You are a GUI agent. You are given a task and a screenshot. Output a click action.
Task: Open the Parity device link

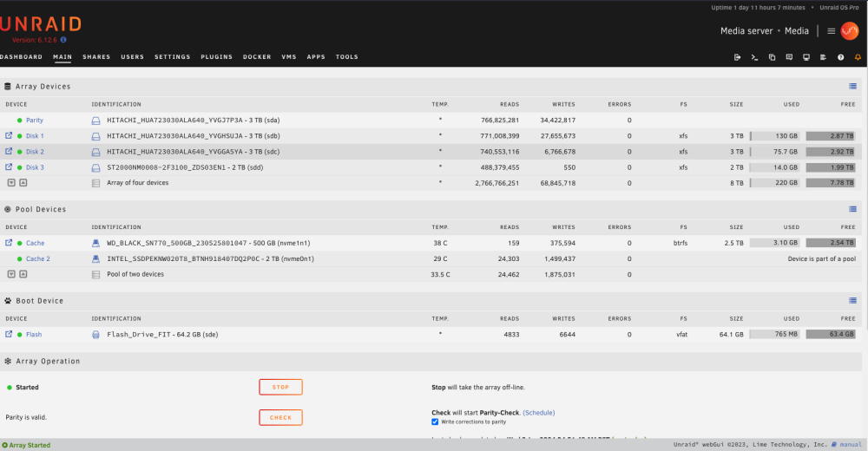pyautogui.click(x=35, y=120)
